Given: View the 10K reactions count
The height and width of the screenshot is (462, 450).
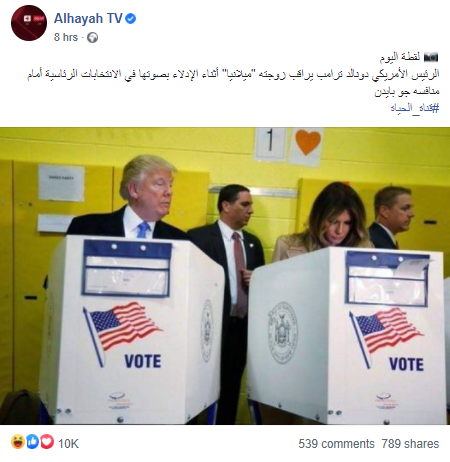Looking at the screenshot, I should [68, 444].
